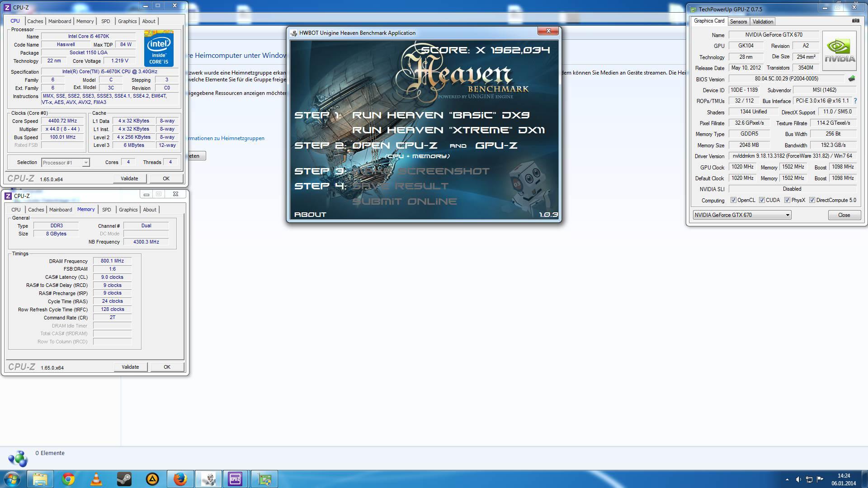
Task: Toggle the CUDA checkbox in GPU-Z
Action: (762, 200)
